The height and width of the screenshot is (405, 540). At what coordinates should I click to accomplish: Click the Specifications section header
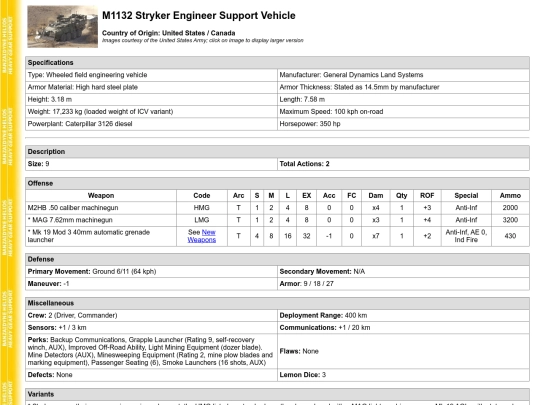(x=277, y=63)
